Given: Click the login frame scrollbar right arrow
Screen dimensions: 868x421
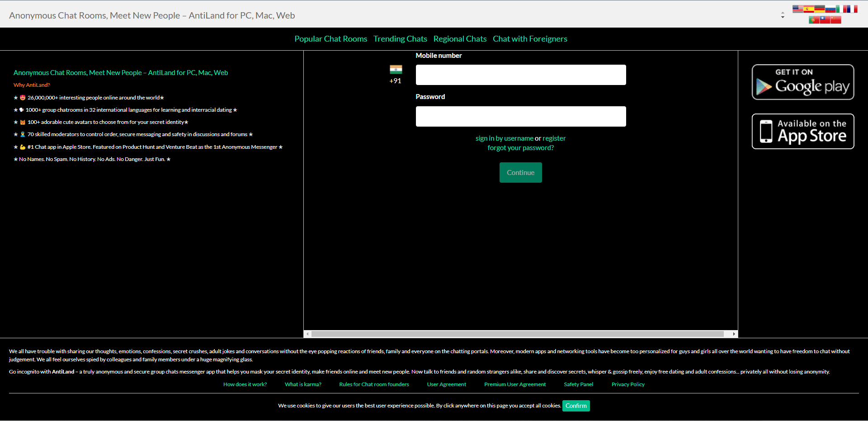Looking at the screenshot, I should tap(734, 334).
